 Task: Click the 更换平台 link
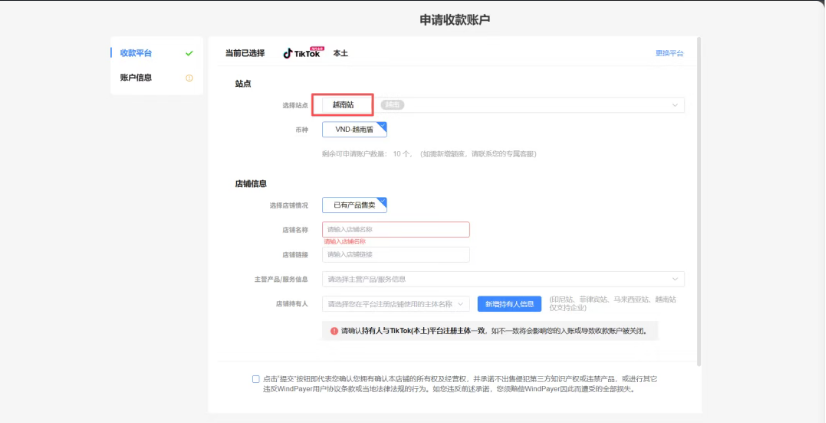[x=670, y=53]
